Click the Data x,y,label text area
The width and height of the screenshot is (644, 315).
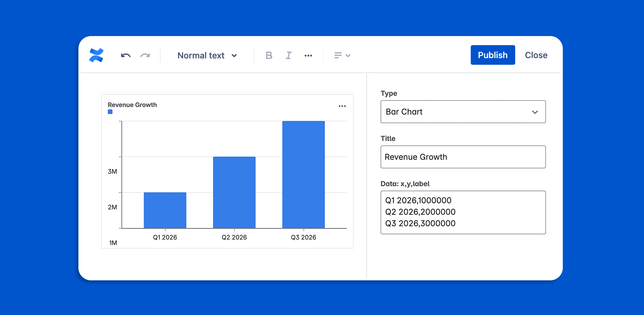[463, 212]
